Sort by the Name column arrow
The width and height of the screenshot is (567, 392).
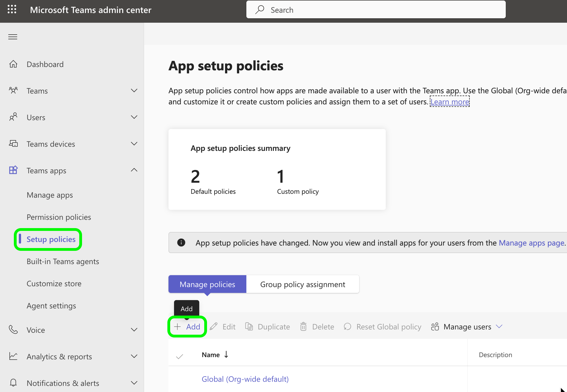click(x=226, y=354)
